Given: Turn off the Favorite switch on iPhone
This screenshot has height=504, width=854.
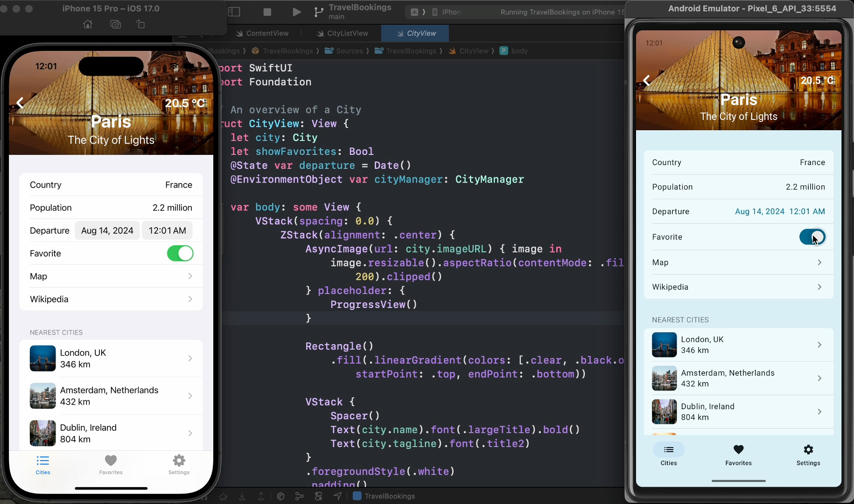Looking at the screenshot, I should tap(180, 253).
